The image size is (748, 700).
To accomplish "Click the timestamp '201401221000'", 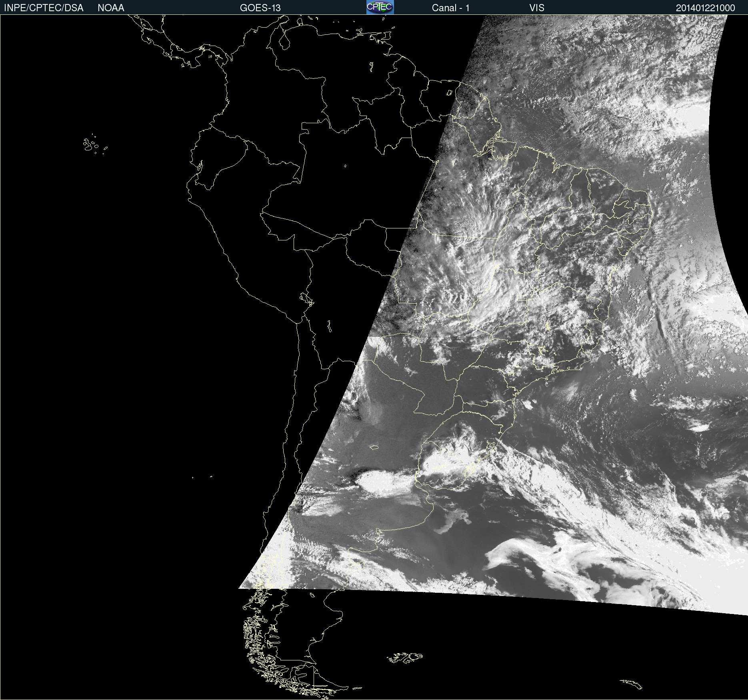I will click(x=706, y=8).
